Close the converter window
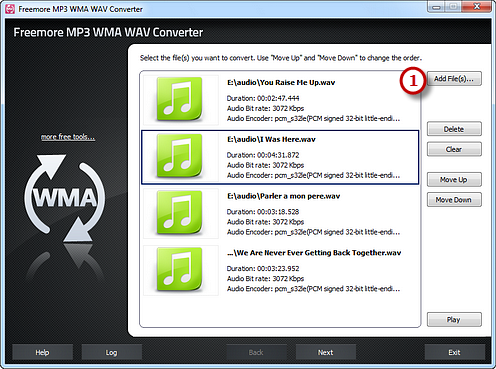 (477, 6)
